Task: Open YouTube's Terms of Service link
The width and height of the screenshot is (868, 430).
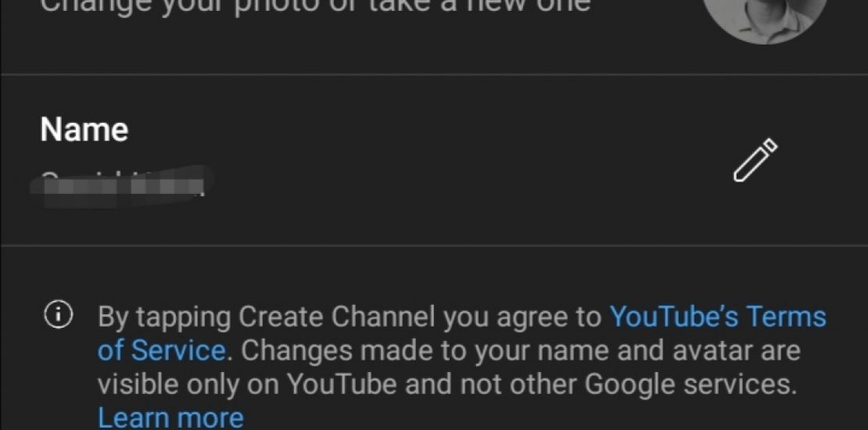Action: [716, 317]
